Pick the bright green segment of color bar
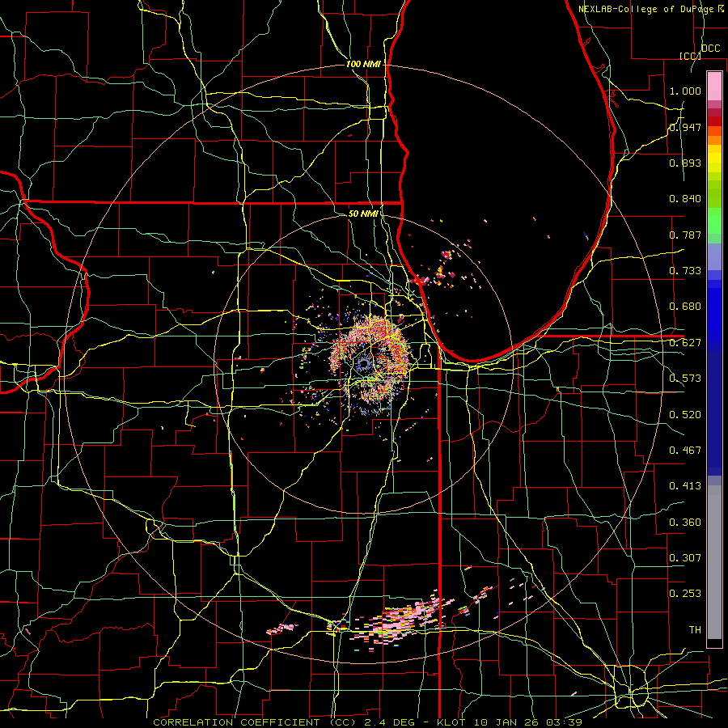This screenshot has width=728, height=728. pyautogui.click(x=714, y=221)
